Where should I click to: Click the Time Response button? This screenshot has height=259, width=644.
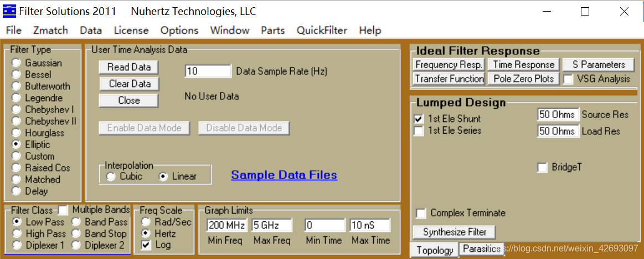pyautogui.click(x=524, y=64)
